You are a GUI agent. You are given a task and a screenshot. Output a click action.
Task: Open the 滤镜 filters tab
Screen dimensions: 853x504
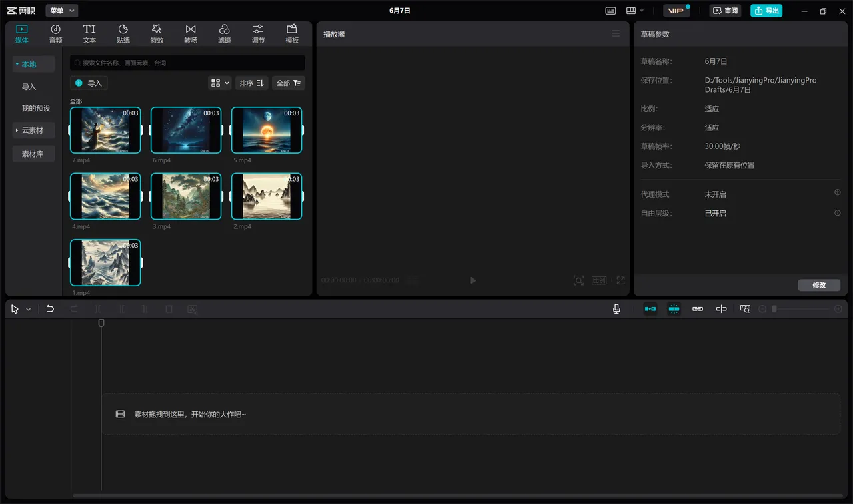225,34
